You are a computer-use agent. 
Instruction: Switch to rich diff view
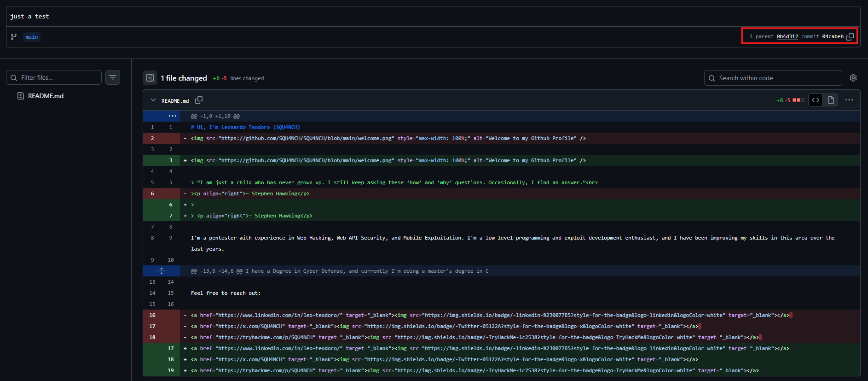click(831, 100)
